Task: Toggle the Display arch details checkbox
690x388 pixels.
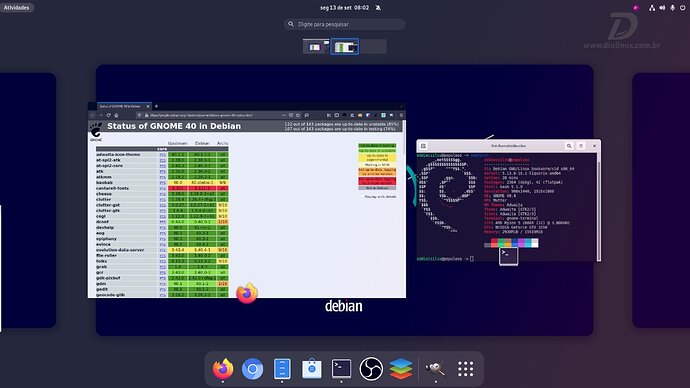Action: (362, 197)
